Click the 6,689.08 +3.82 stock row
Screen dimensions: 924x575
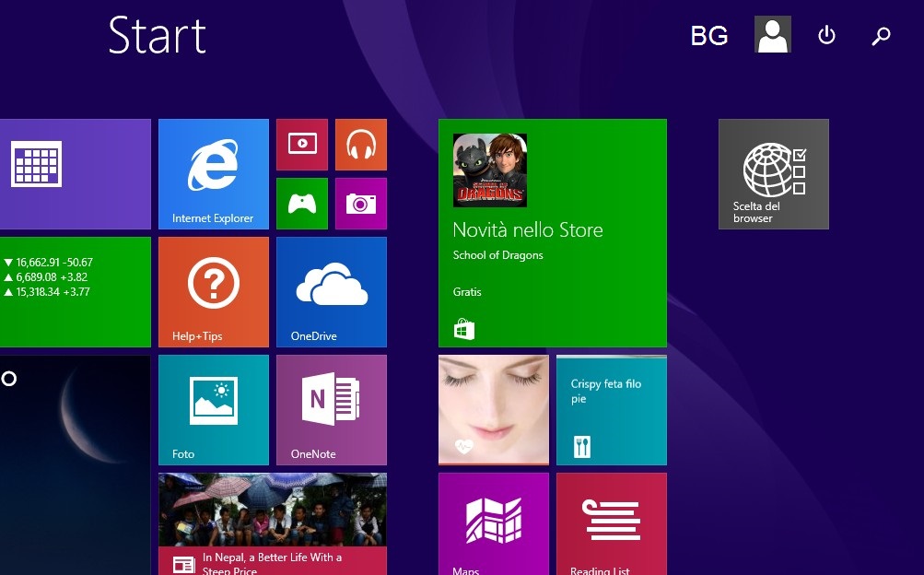pos(46,276)
